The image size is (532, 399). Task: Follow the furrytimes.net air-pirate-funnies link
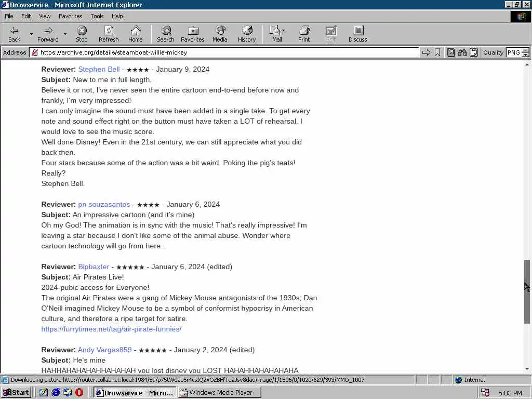click(111, 329)
